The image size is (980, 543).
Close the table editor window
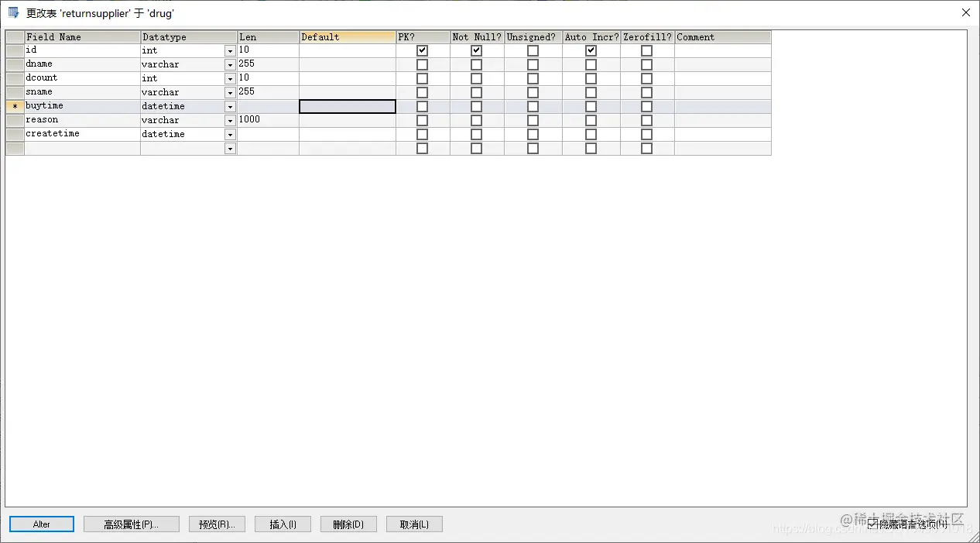[x=965, y=12]
